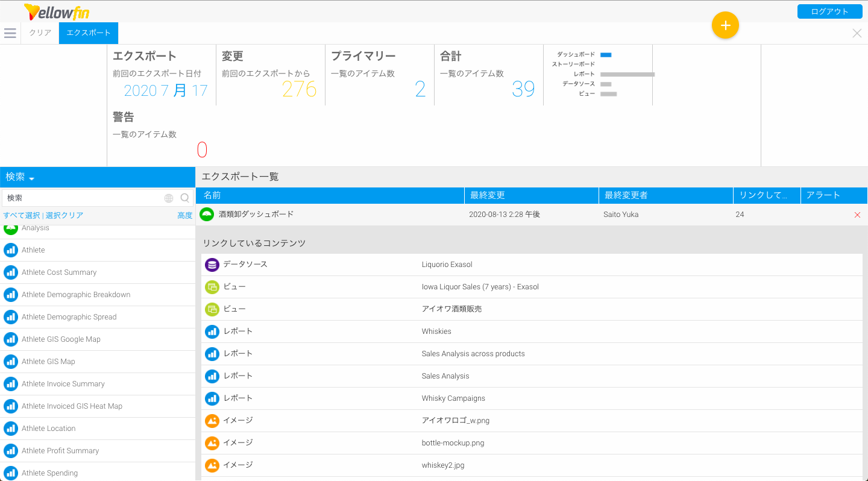Click the bottle-mockup.png image icon
Viewport: 868px width, 481px height.
(x=212, y=443)
